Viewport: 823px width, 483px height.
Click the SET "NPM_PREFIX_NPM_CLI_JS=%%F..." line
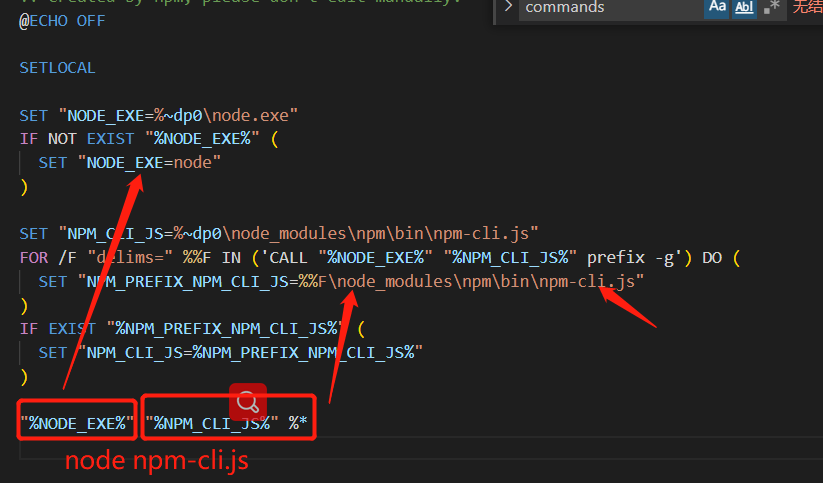[341, 281]
